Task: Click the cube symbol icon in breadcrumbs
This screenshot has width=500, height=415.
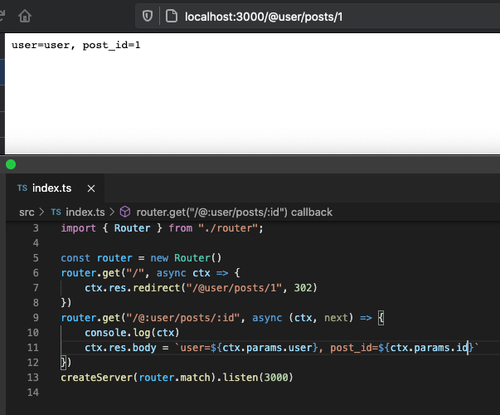Action: 125,212
